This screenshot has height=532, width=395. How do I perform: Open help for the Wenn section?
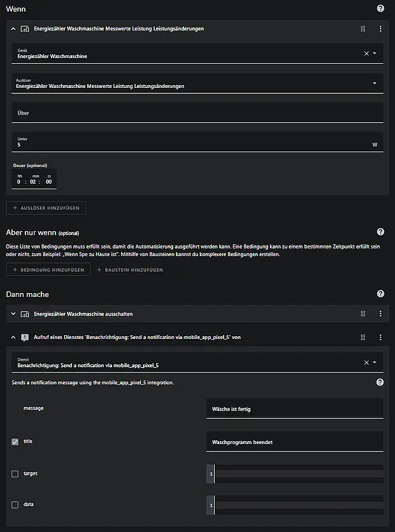(380, 8)
